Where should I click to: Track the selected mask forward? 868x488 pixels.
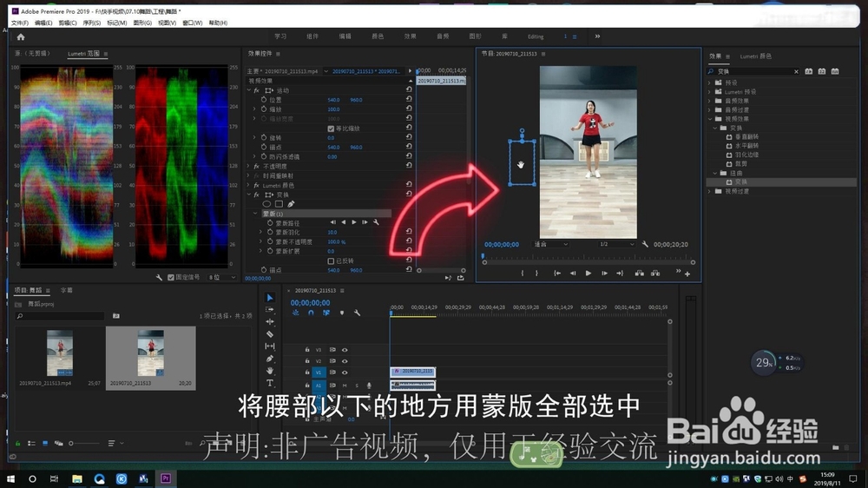[x=354, y=222]
